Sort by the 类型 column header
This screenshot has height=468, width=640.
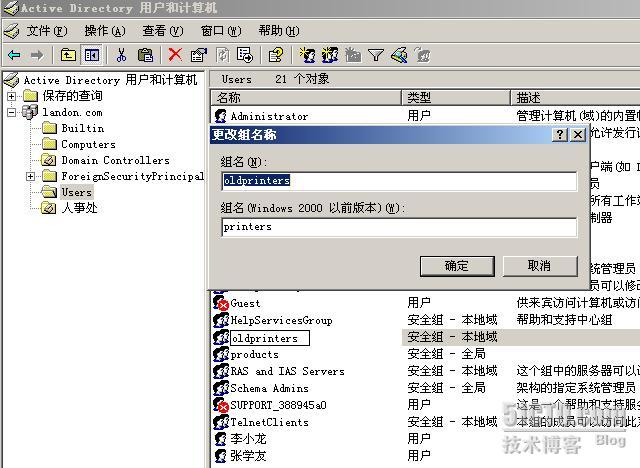(456, 98)
